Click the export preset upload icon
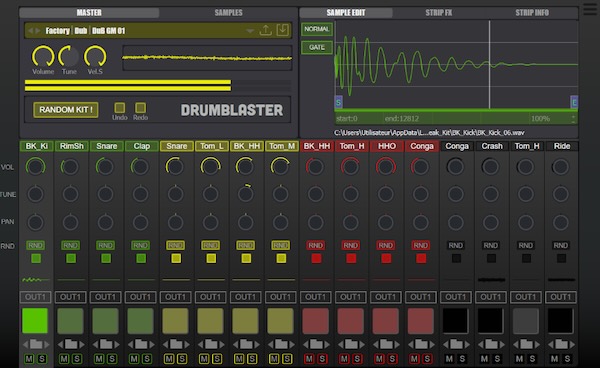The width and height of the screenshot is (600, 368). tap(266, 30)
